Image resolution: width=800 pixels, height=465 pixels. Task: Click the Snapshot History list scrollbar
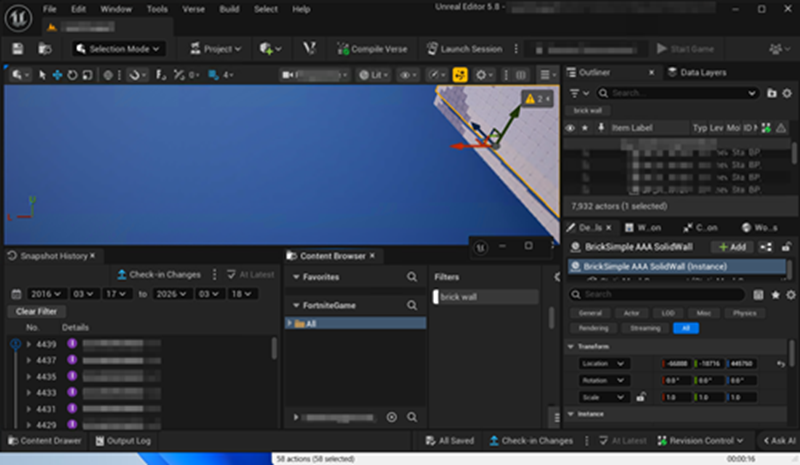pyautogui.click(x=274, y=349)
